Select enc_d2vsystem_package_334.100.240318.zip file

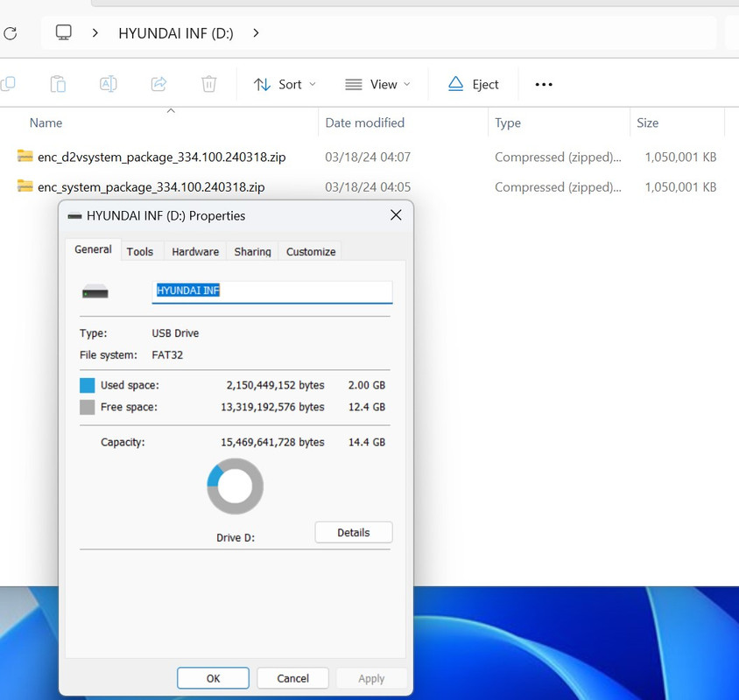click(x=162, y=157)
